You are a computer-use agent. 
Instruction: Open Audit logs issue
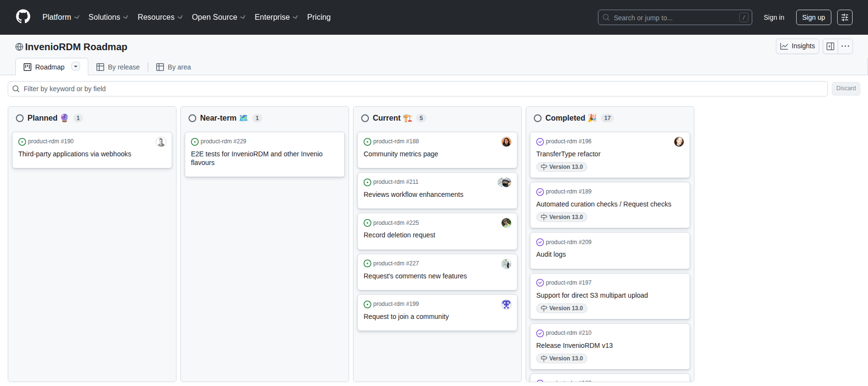click(x=551, y=254)
